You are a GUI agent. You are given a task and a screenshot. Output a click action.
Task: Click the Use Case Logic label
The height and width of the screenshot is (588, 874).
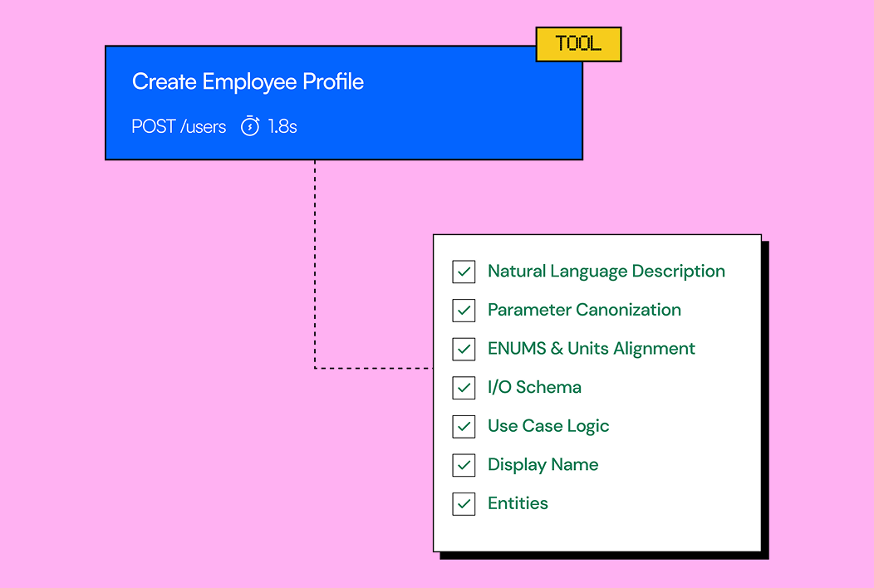[x=548, y=426]
